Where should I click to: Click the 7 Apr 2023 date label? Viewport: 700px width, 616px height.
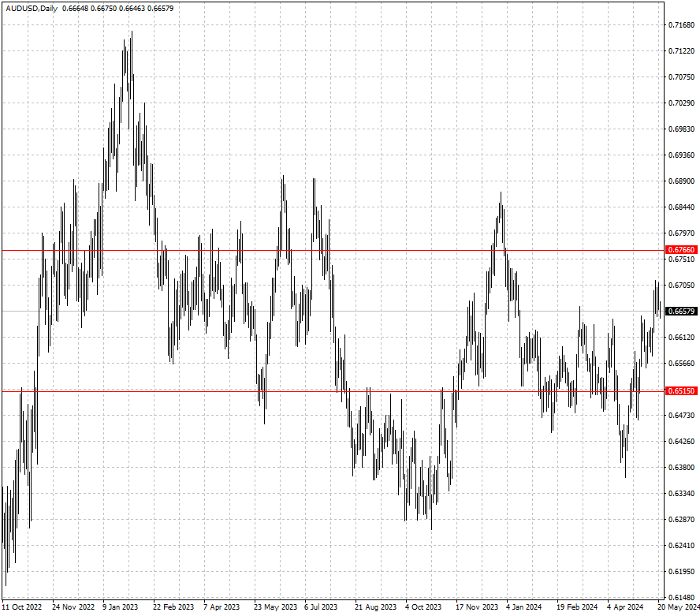222,607
